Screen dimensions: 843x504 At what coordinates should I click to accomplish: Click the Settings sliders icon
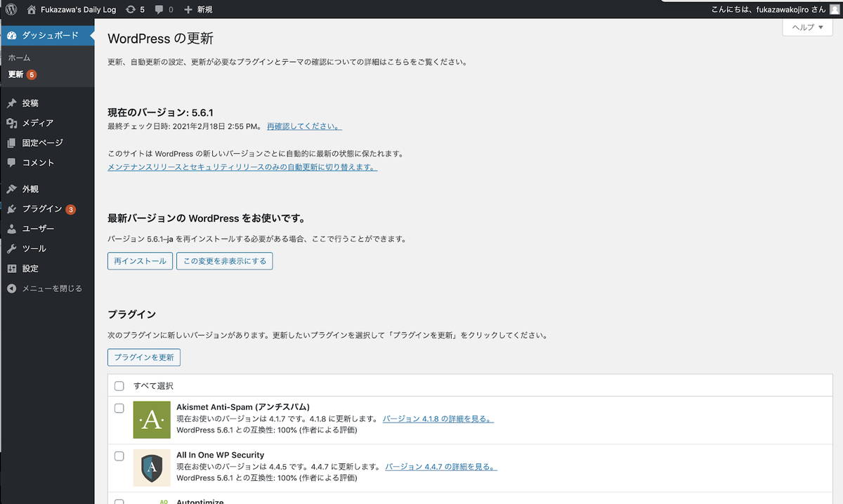click(x=11, y=268)
